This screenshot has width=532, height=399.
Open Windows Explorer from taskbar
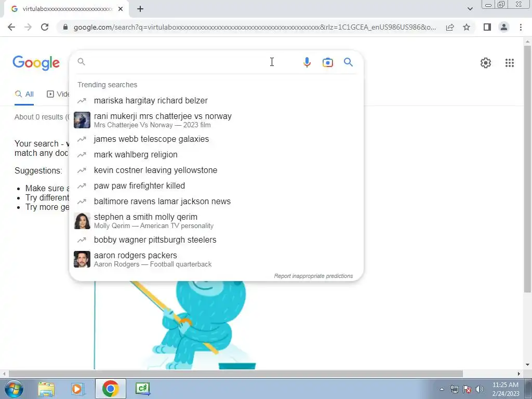46,389
